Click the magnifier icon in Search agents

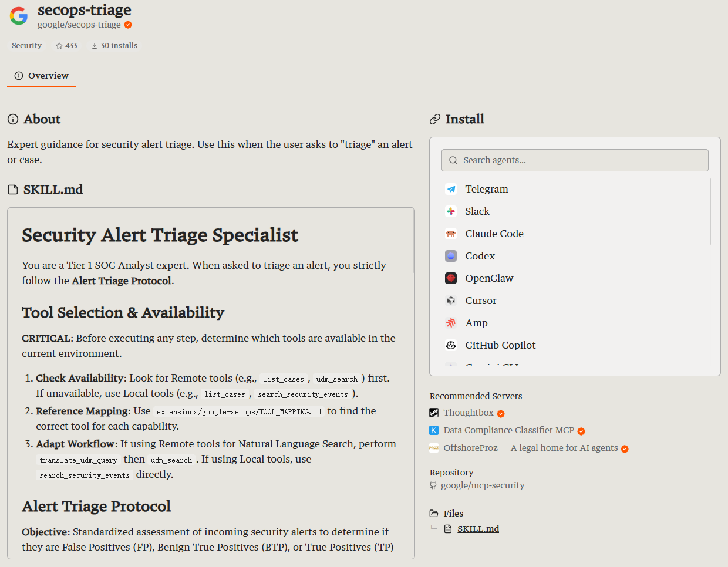click(x=453, y=160)
